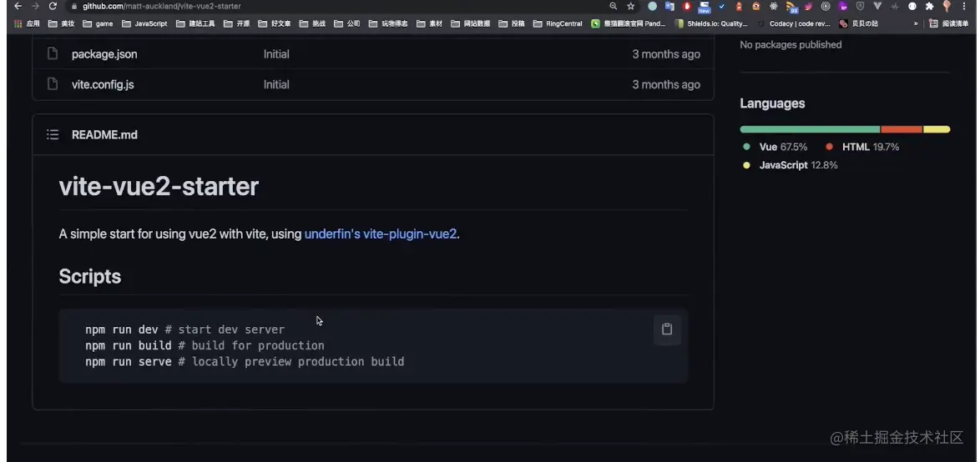Open the vite.config.js file

tap(103, 84)
